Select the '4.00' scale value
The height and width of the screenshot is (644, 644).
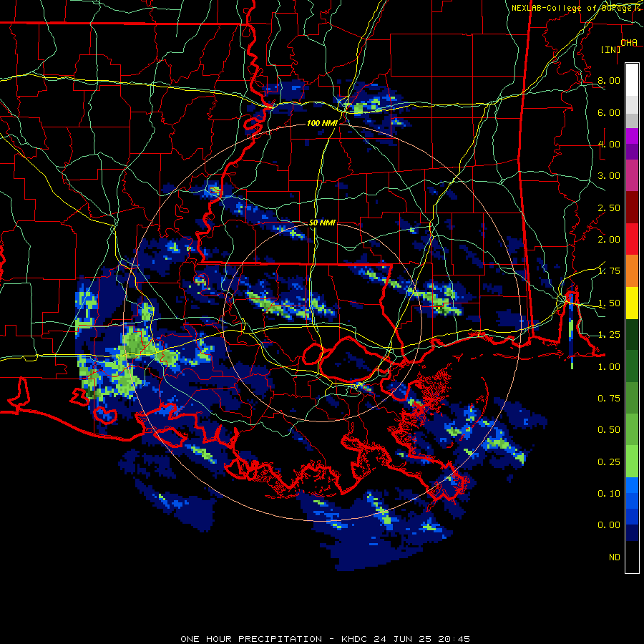(609, 144)
